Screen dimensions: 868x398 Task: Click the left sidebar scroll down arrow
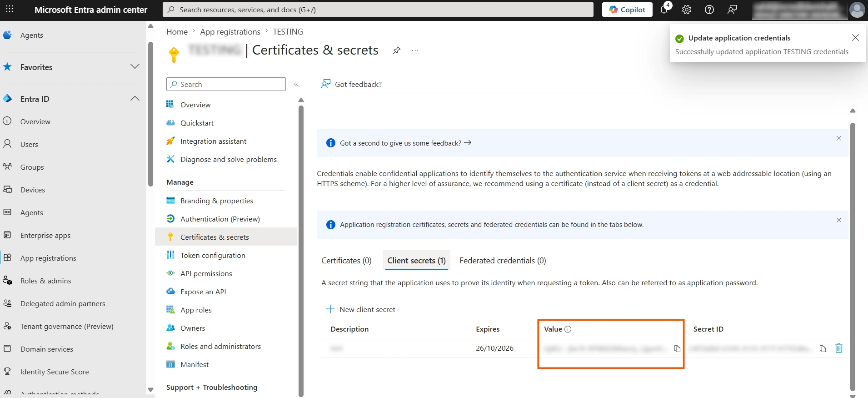pyautogui.click(x=151, y=390)
